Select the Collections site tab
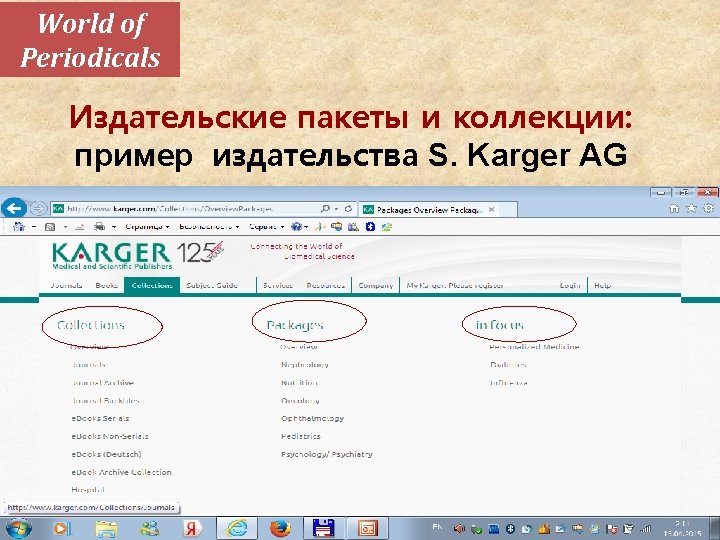This screenshot has width=720, height=540. pos(152,285)
